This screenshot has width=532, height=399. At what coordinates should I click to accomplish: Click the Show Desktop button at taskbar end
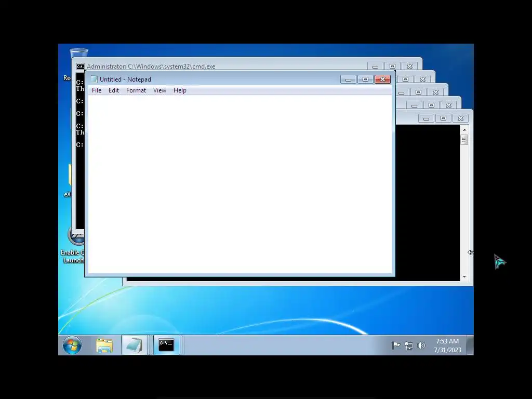pos(470,345)
